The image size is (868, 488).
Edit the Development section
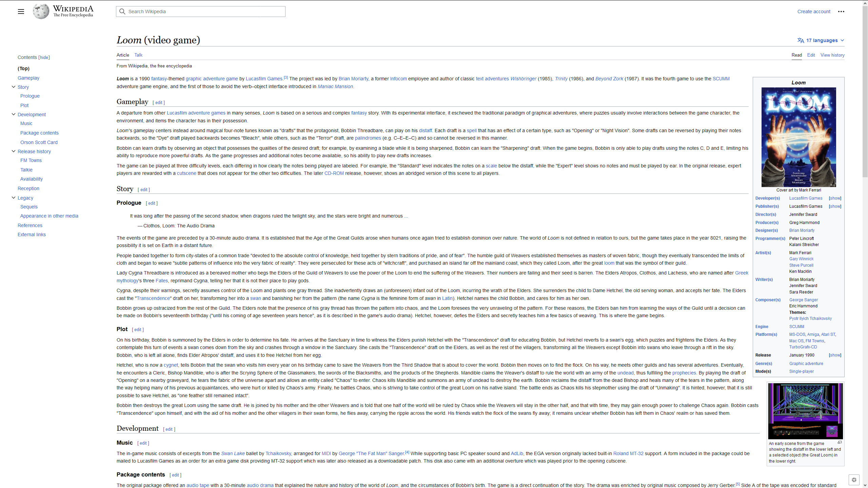point(169,429)
